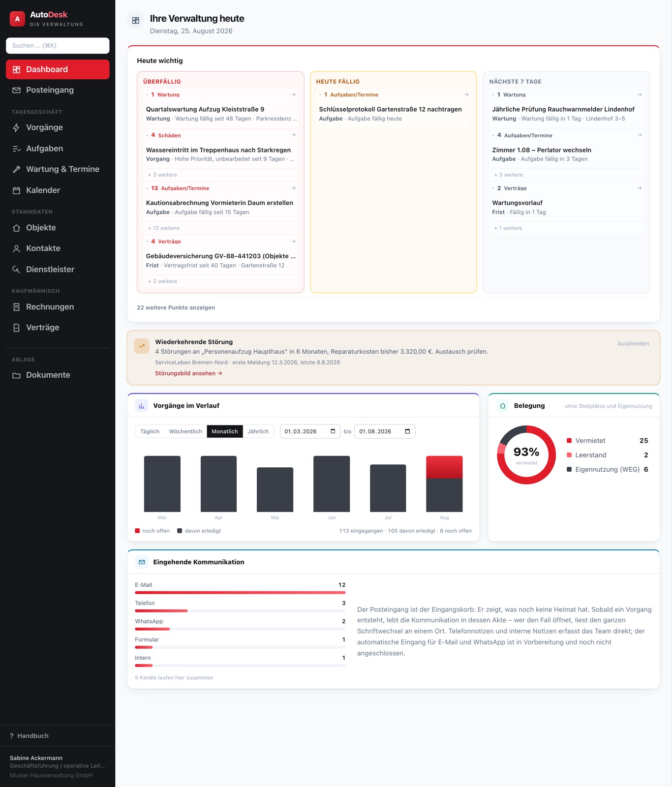Open the Dashboard menu item
The image size is (672, 787).
coord(58,69)
